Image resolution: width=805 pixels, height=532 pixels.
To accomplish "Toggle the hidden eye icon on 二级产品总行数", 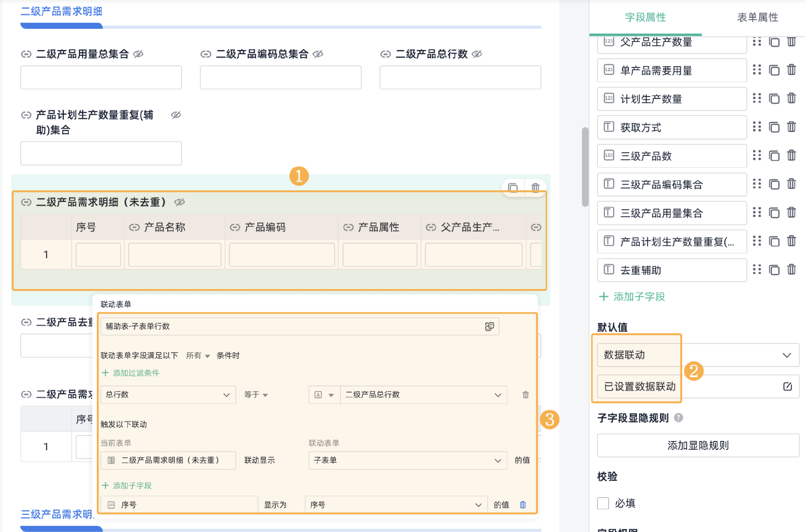I will coord(477,54).
